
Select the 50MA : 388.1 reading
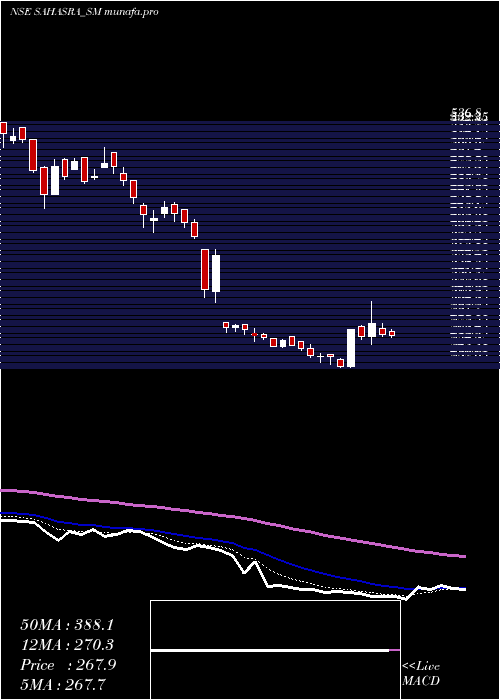pyautogui.click(x=67, y=625)
